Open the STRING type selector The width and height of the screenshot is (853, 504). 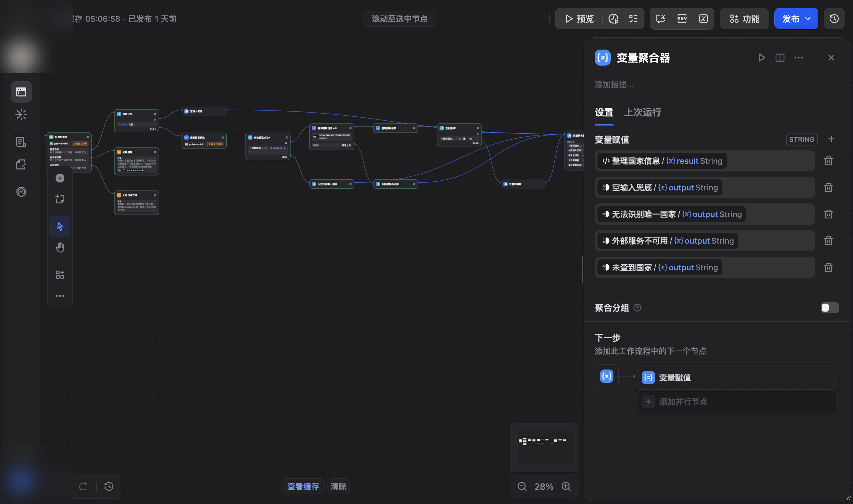pos(802,139)
